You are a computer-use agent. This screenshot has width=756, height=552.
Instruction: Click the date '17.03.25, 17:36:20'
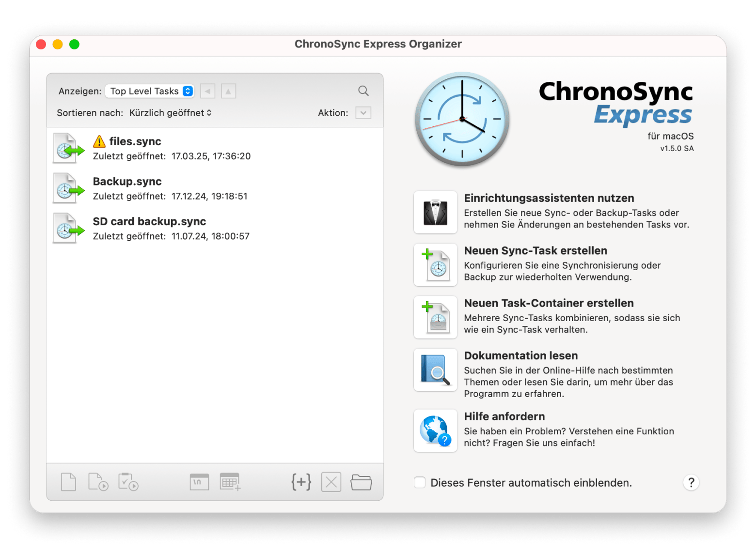coord(211,156)
